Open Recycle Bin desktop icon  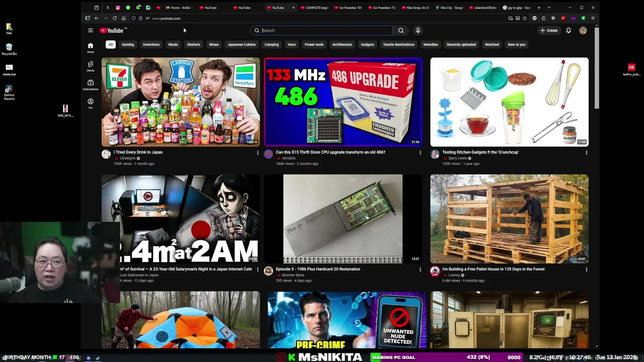point(9,49)
